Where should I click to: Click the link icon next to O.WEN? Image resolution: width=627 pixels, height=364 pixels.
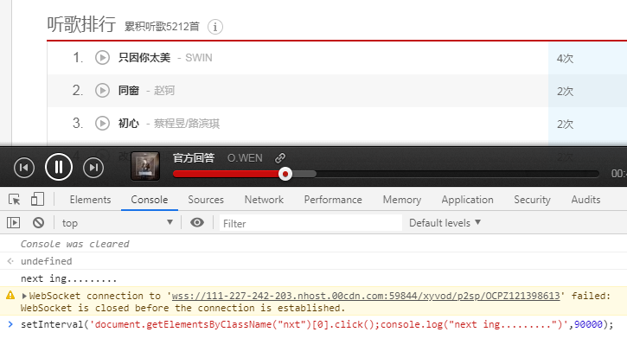click(280, 158)
